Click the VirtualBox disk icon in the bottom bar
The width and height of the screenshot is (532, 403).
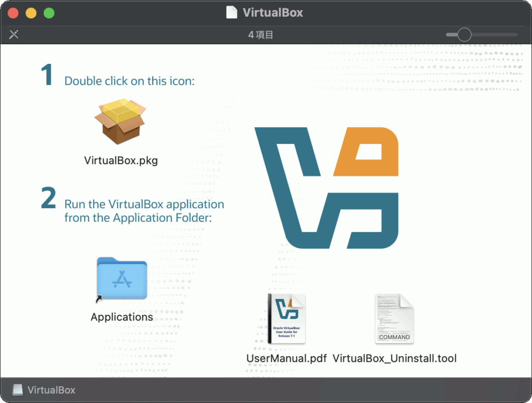click(18, 389)
